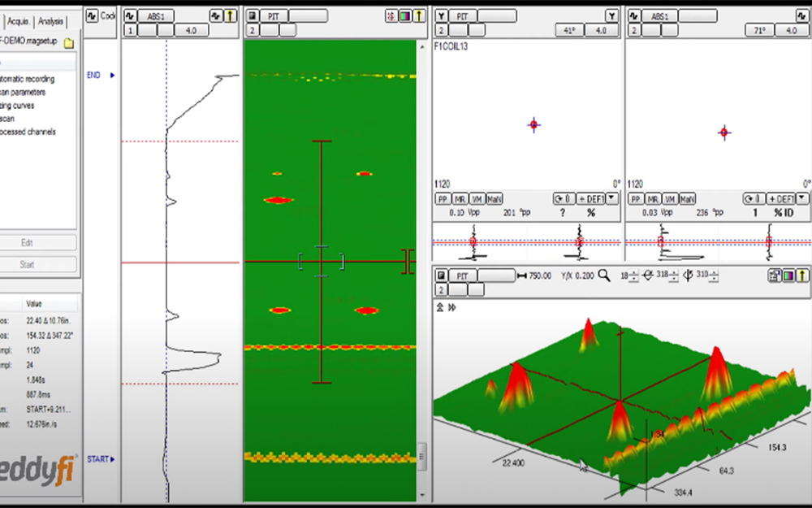Image resolution: width=812 pixels, height=508 pixels.
Task: Click the color palette icon in 3D view toolbar
Action: pyautogui.click(x=788, y=276)
